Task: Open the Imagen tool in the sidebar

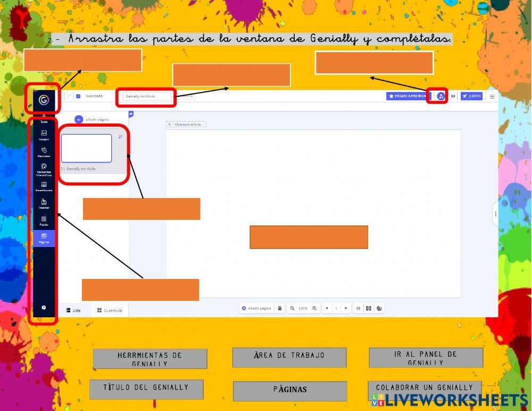Action: tap(44, 135)
